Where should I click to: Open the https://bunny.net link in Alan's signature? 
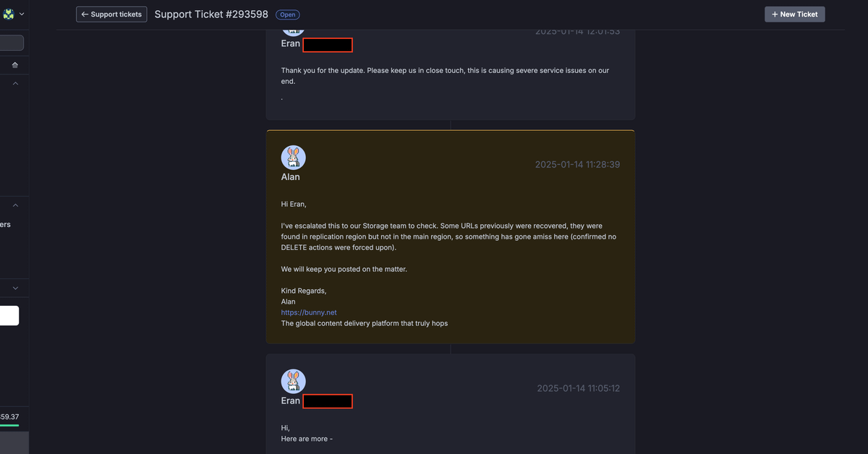(309, 312)
